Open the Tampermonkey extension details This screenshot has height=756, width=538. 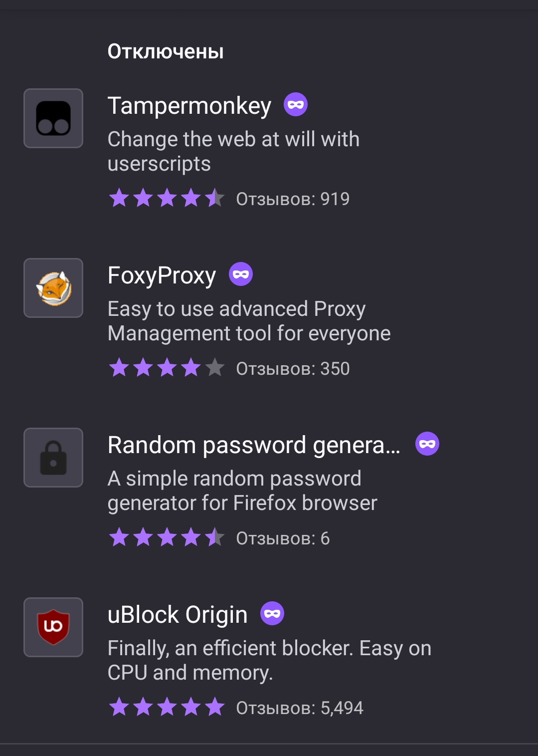click(x=189, y=106)
